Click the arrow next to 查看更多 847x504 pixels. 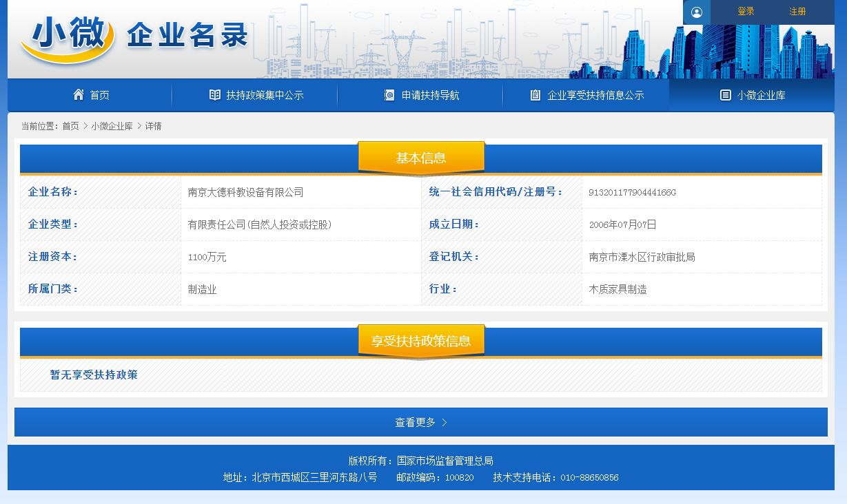[x=445, y=423]
